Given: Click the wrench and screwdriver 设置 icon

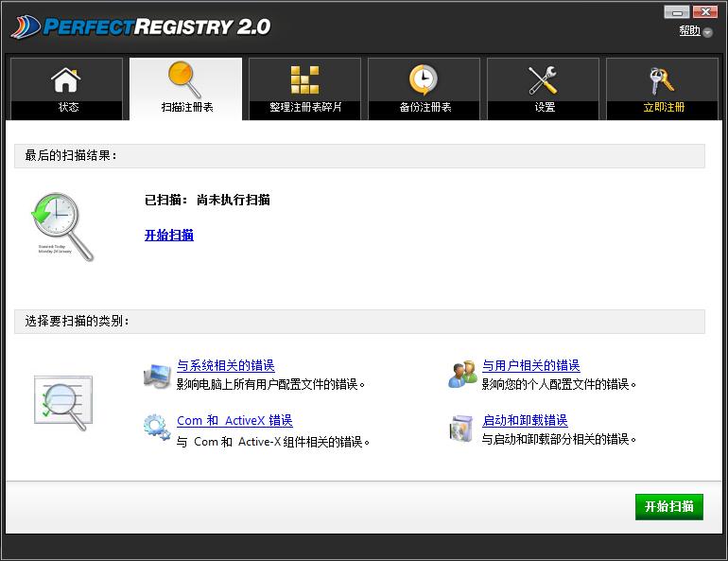Looking at the screenshot, I should coord(543,79).
